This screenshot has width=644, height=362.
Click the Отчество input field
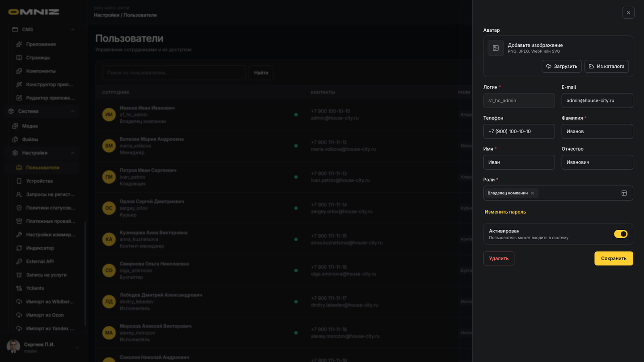(x=597, y=162)
